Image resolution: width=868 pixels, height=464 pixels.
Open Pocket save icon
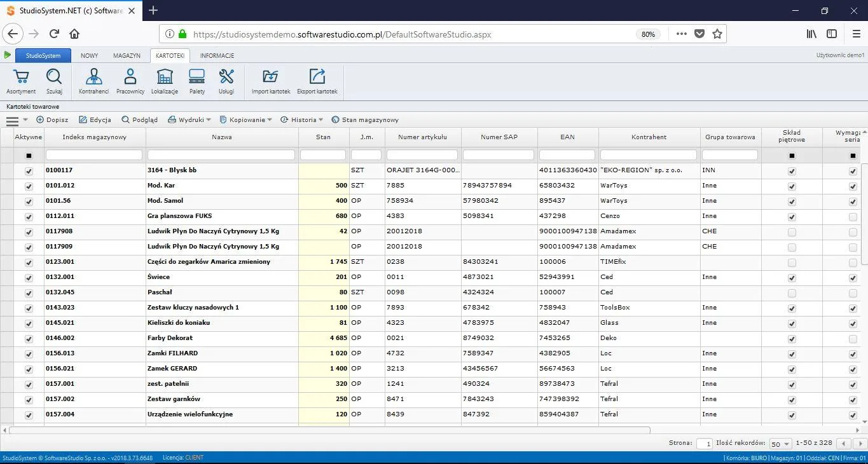tap(699, 34)
